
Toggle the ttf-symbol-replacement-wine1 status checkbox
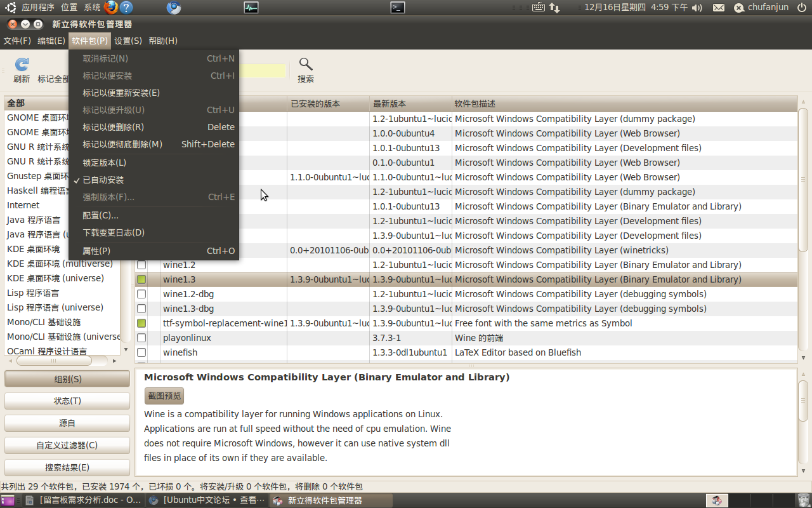pos(141,323)
